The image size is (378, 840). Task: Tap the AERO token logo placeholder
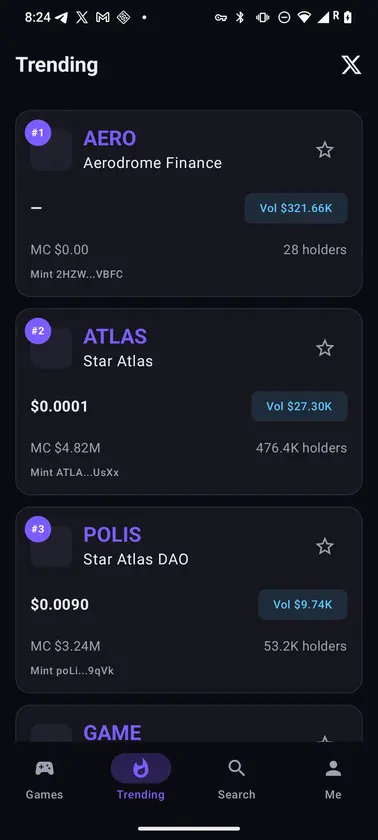click(x=51, y=150)
